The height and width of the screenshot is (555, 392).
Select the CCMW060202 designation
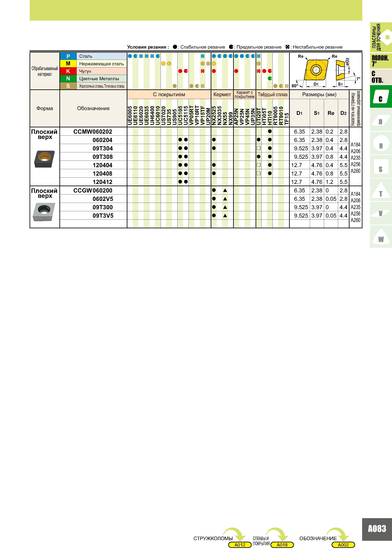[x=93, y=132]
